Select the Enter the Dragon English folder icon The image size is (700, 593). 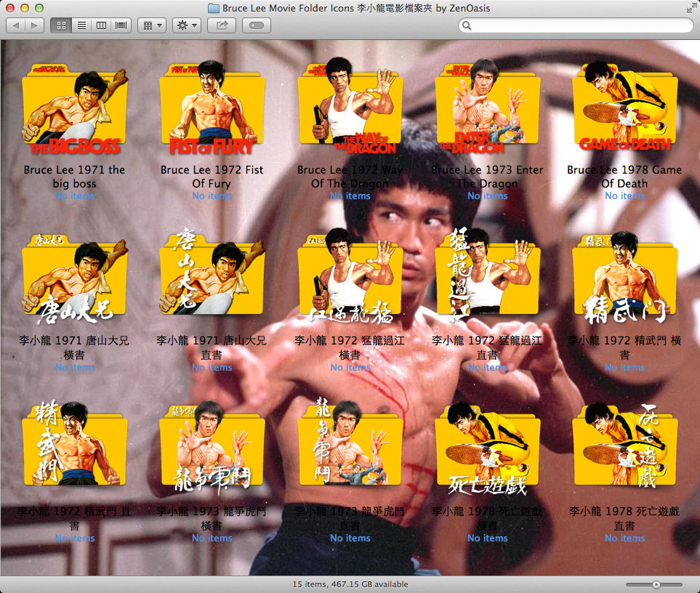488,106
